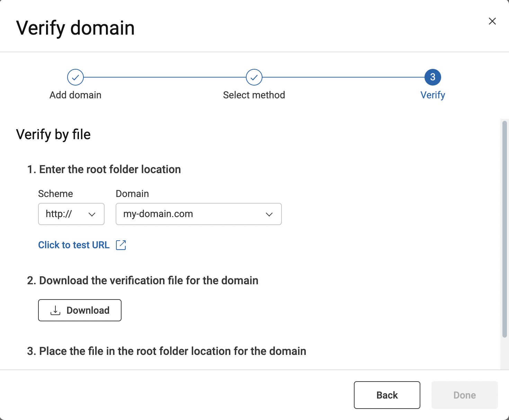Click the external link icon beside test URL

coord(121,245)
